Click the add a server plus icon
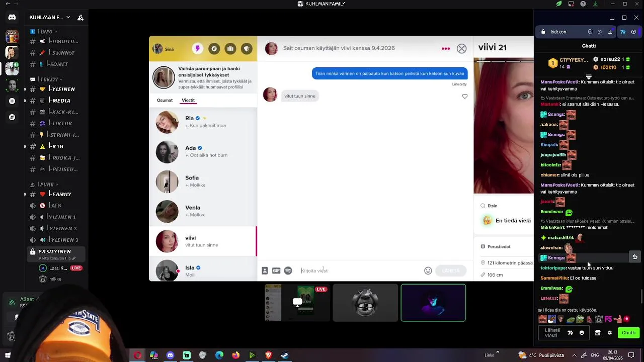The width and height of the screenshot is (644, 362). (12, 101)
